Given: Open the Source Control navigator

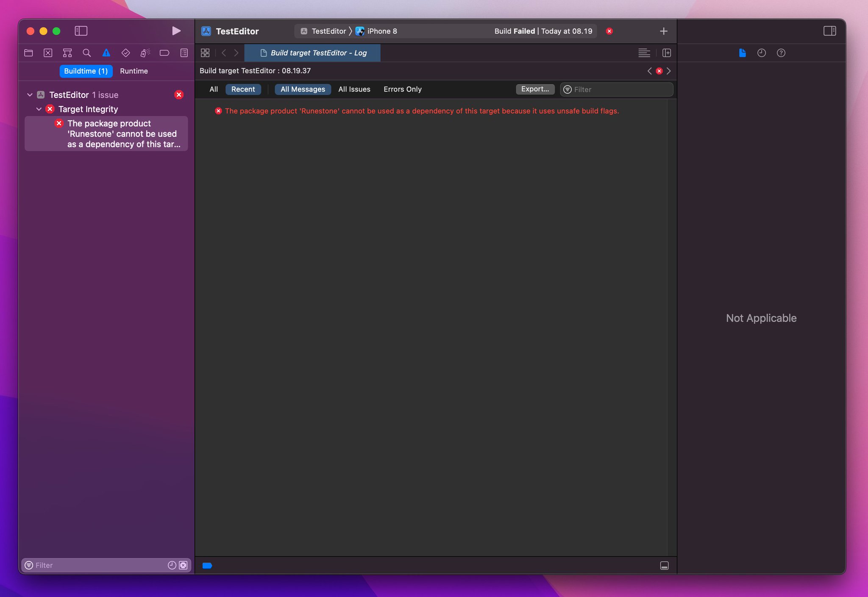Looking at the screenshot, I should coord(48,53).
